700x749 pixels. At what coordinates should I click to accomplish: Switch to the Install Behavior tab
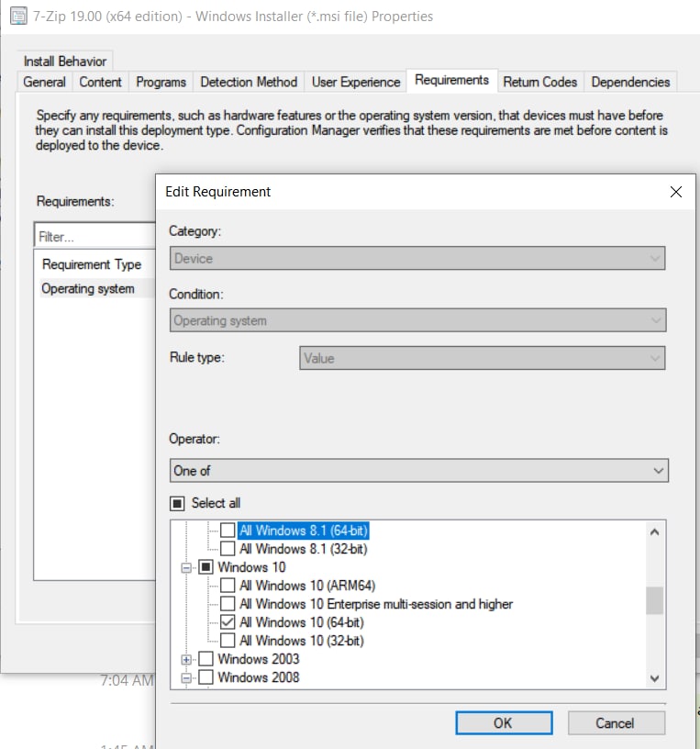pyautogui.click(x=65, y=61)
